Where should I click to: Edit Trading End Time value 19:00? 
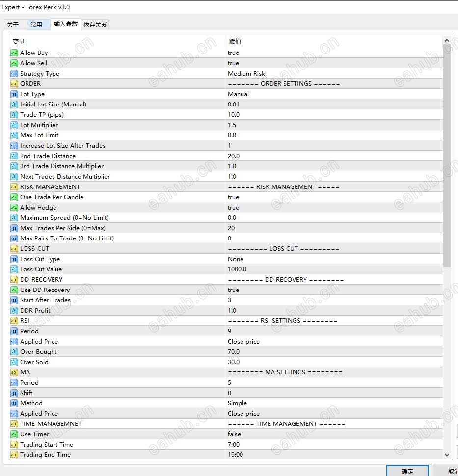pos(334,455)
